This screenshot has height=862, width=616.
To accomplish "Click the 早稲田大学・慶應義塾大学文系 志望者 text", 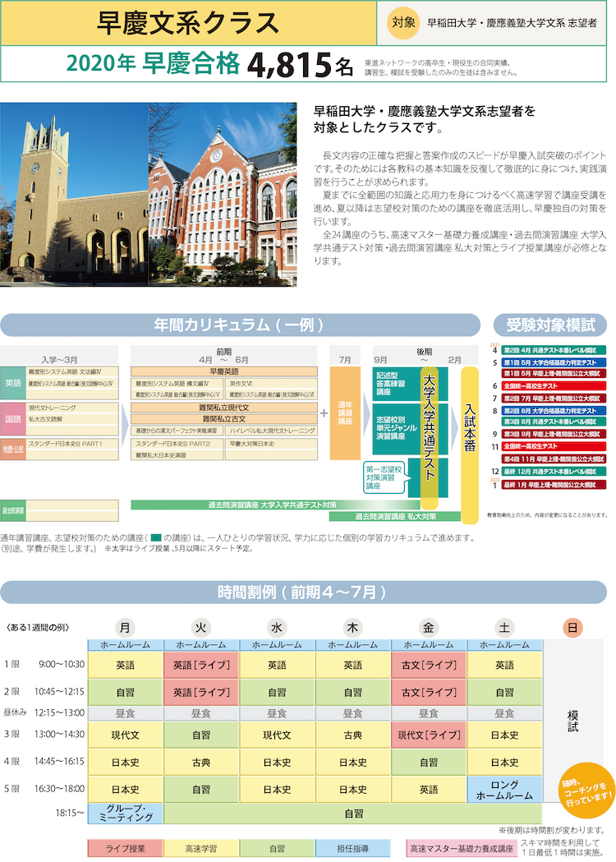I will click(x=512, y=23).
